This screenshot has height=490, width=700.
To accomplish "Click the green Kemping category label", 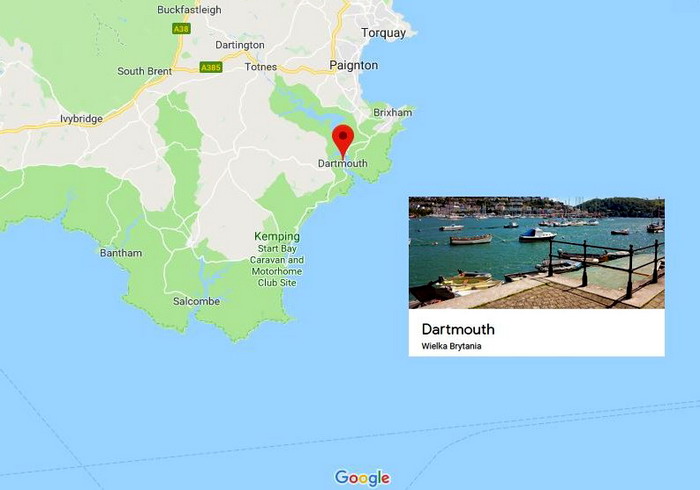I will click(x=277, y=237).
